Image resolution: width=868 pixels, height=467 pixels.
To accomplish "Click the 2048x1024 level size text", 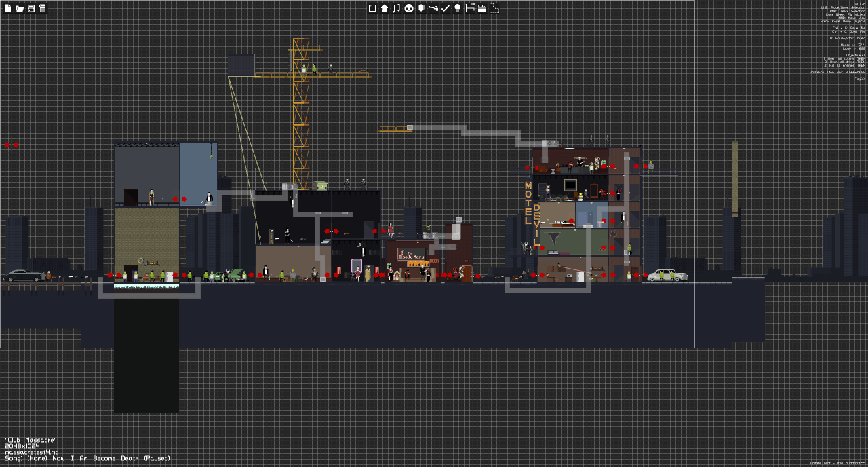I will click(x=21, y=447).
